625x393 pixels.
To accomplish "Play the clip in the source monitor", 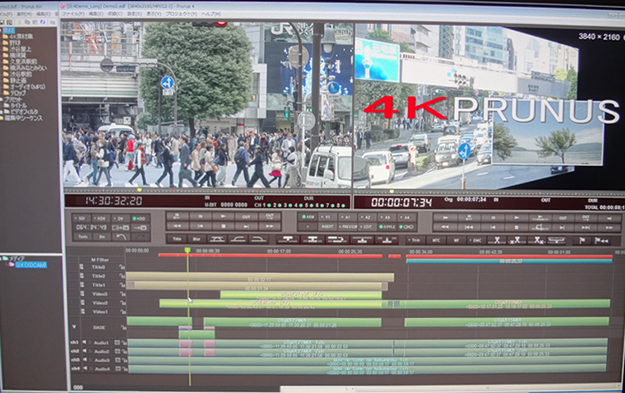I will click(x=223, y=216).
